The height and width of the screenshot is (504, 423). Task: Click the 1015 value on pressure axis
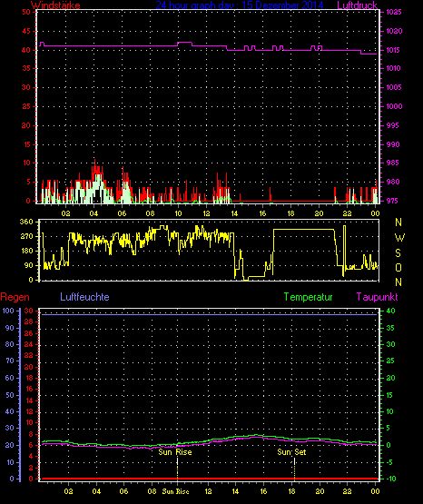click(393, 50)
